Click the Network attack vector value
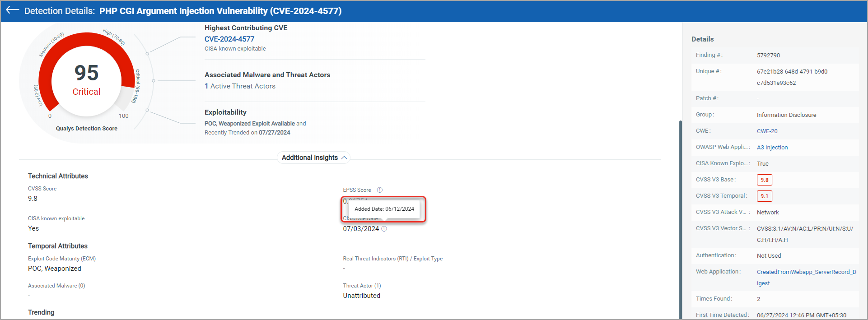The width and height of the screenshot is (868, 320). pos(768,213)
